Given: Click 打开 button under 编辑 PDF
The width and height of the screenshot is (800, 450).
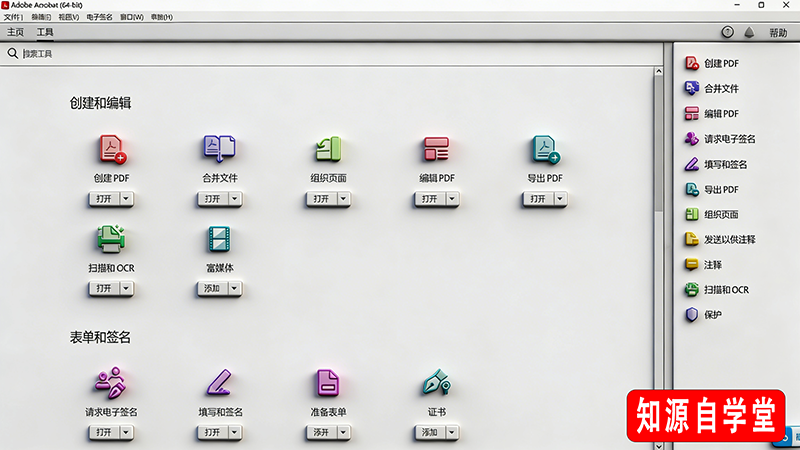Looking at the screenshot, I should coord(431,198).
